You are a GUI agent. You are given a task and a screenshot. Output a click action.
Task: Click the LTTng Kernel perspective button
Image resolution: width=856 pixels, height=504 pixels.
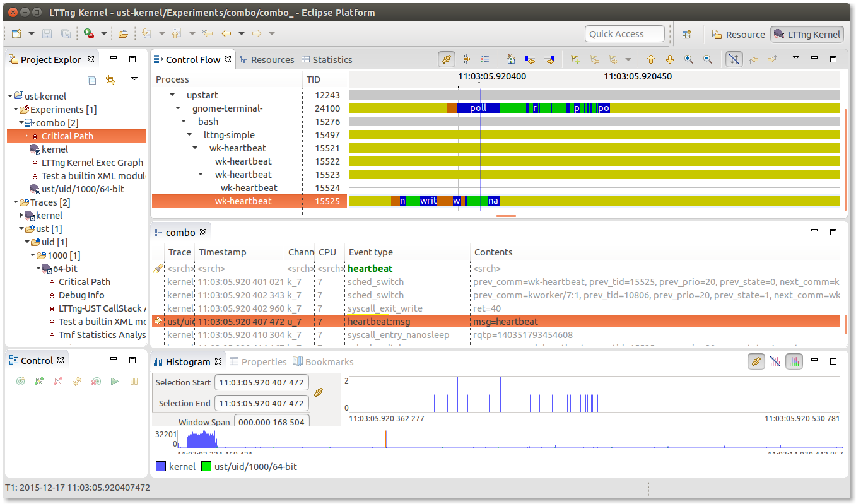807,35
